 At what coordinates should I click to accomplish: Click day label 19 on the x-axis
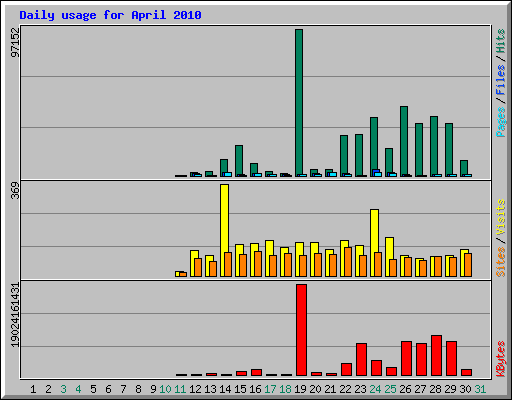click(x=300, y=389)
